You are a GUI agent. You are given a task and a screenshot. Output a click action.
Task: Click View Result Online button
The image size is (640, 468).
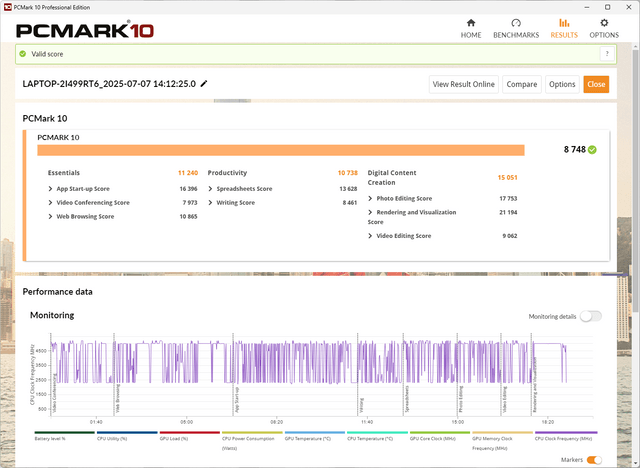pos(464,84)
